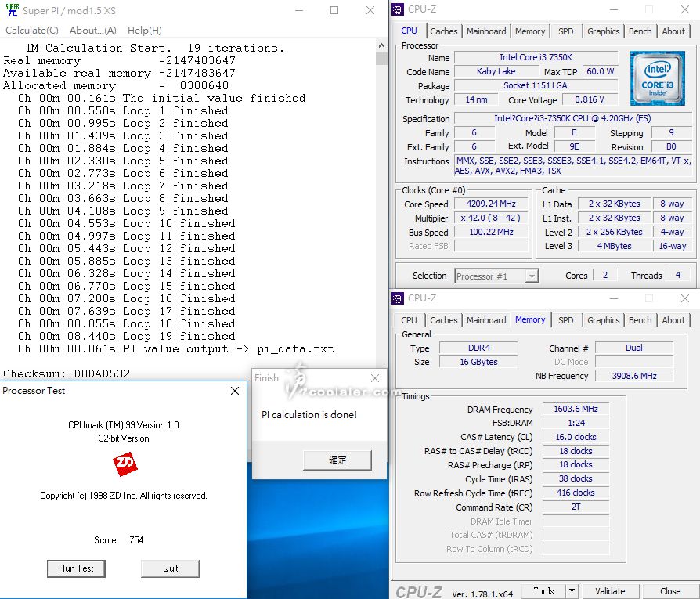This screenshot has height=599, width=700.
Task: Close the Finish dialog window
Action: (x=374, y=377)
